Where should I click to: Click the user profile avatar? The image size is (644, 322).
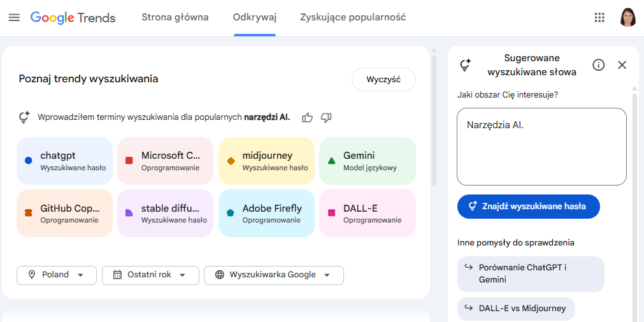pos(627,17)
